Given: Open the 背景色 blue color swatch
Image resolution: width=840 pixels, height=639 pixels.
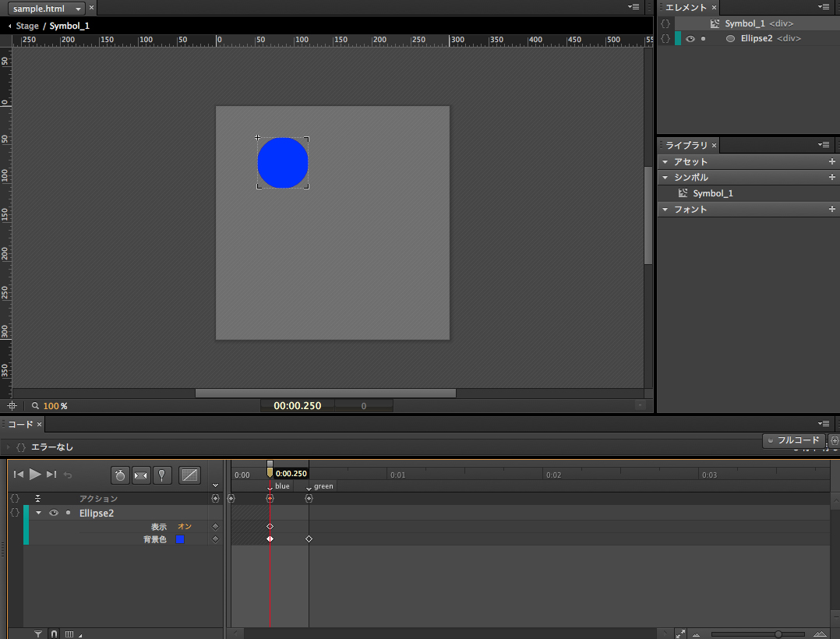Looking at the screenshot, I should [180, 539].
